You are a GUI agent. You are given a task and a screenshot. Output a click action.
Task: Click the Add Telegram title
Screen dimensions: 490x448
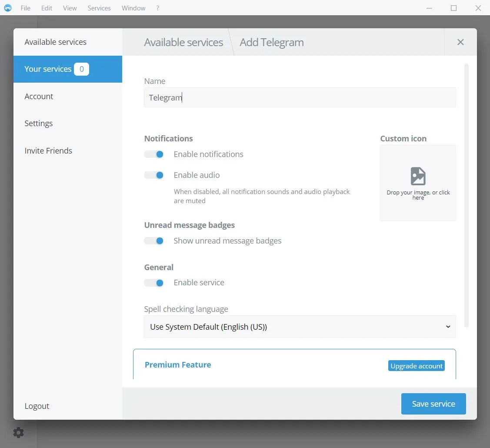pos(272,42)
